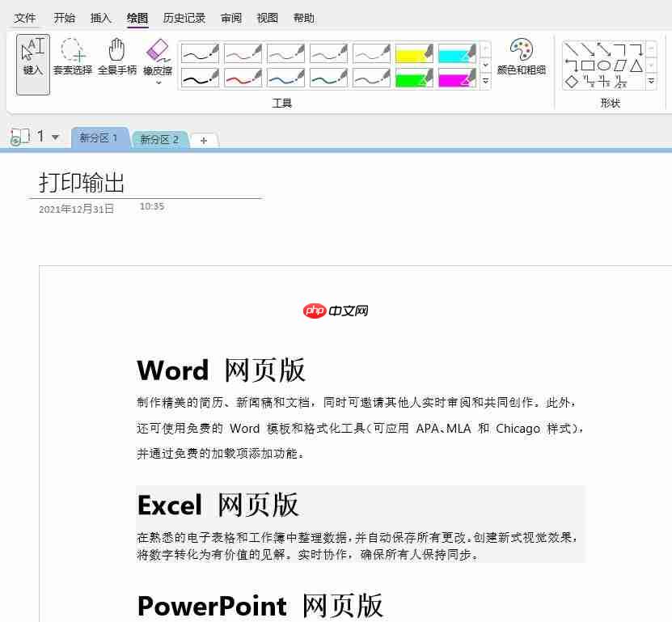Click the page date 2021年12月31日
The image size is (672, 622).
point(76,209)
